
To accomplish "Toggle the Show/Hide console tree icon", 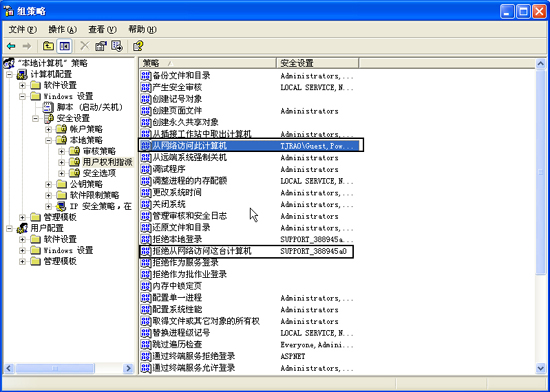I will 65,46.
